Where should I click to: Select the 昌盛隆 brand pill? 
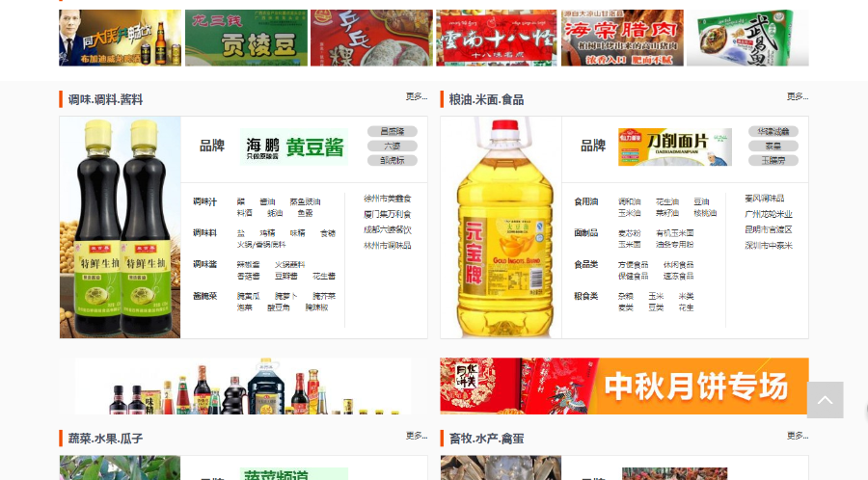point(393,132)
